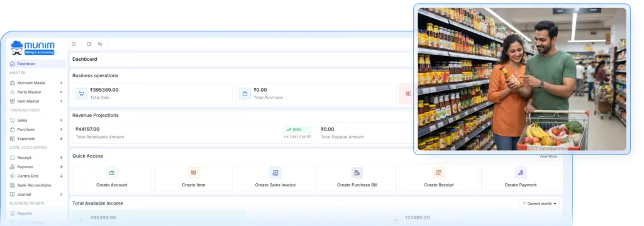Image resolution: width=644 pixels, height=226 pixels.
Task: Click the Item Master icon in the sidebar
Action: click(13, 101)
